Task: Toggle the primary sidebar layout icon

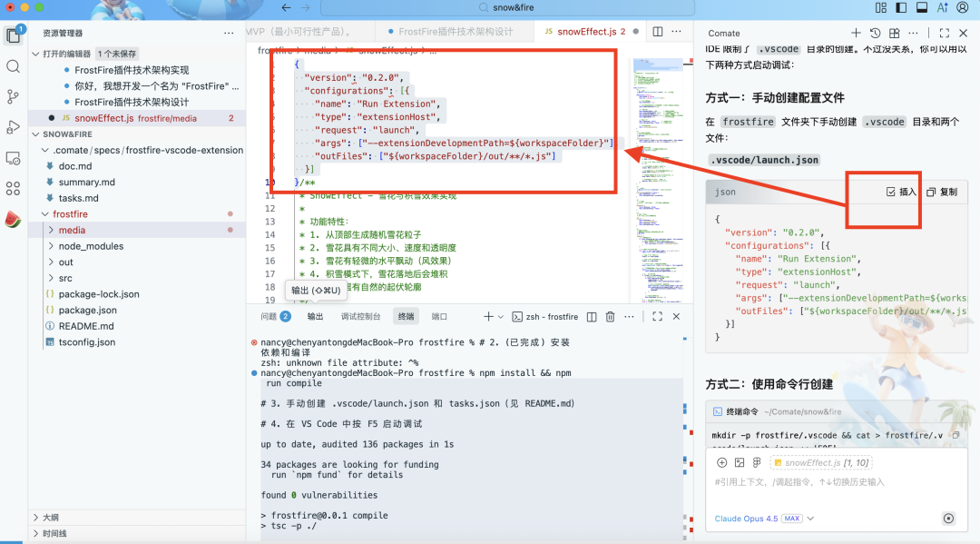Action: click(901, 7)
